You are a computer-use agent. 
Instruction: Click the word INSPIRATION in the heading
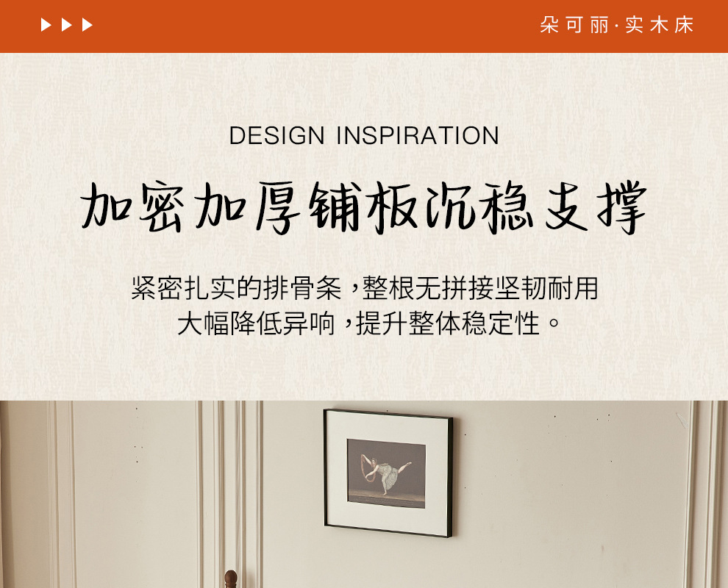(x=418, y=135)
